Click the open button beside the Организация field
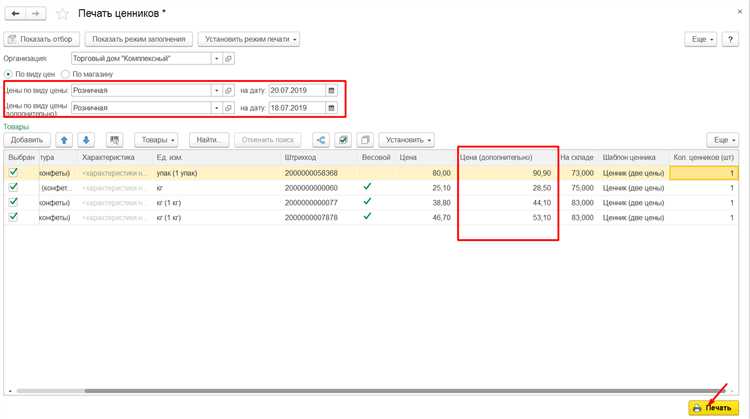The image size is (750, 419). 229,59
